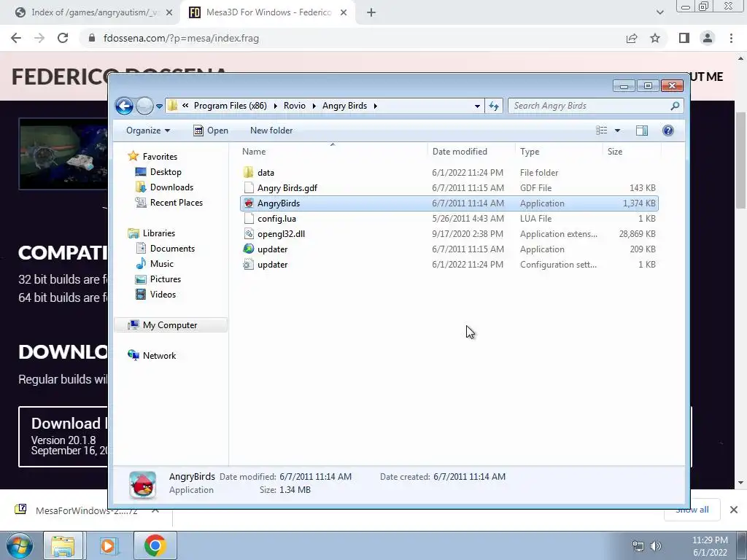Click Chrome's back navigation arrow

[16, 38]
